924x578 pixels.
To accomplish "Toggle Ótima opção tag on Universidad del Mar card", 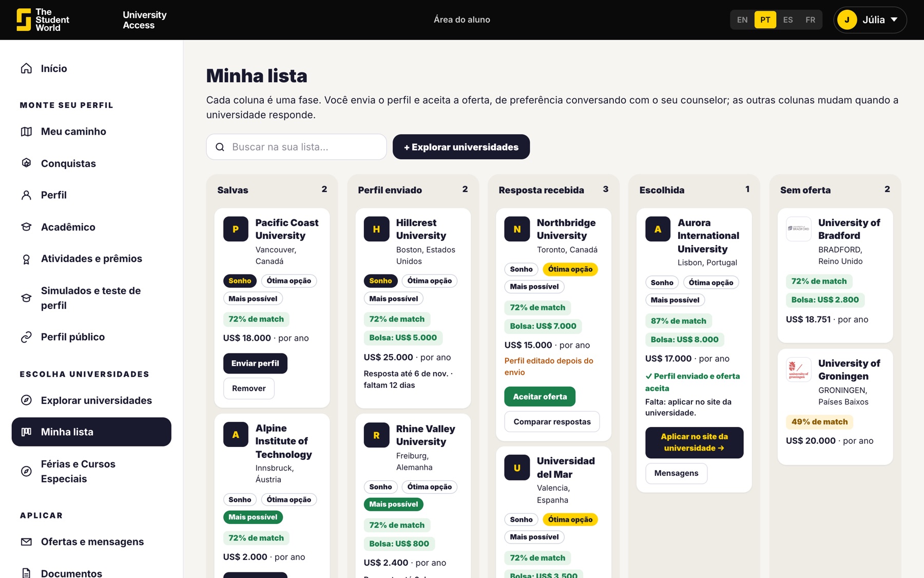I will coord(570,519).
